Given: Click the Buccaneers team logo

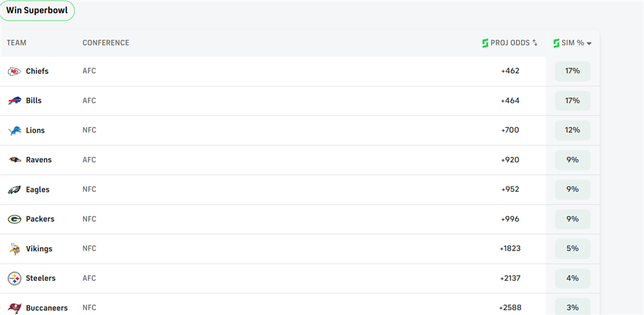Looking at the screenshot, I should click(x=14, y=308).
